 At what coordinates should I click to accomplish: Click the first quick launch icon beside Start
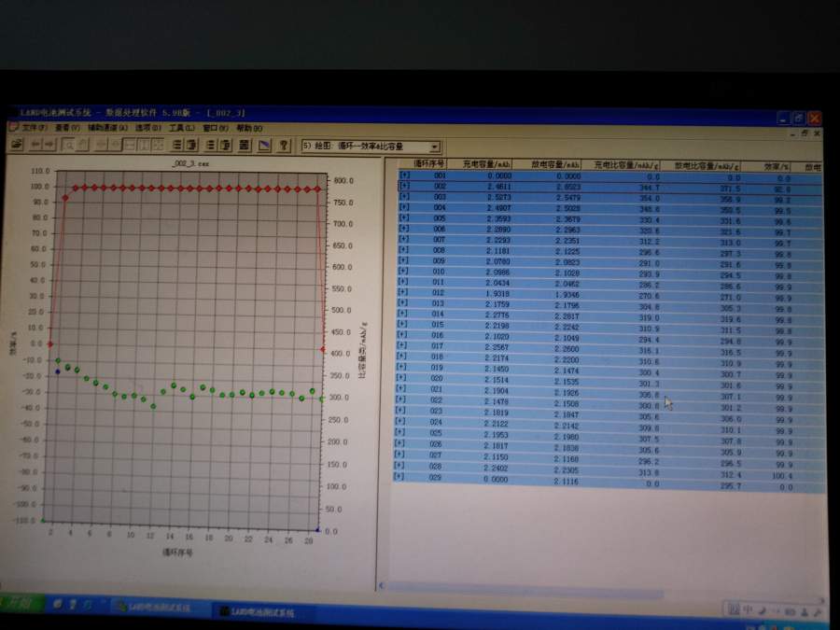pyautogui.click(x=57, y=604)
